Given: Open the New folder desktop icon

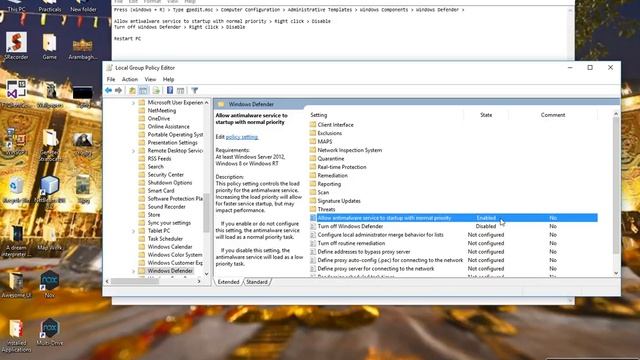Looking at the screenshot, I should pos(83,6).
